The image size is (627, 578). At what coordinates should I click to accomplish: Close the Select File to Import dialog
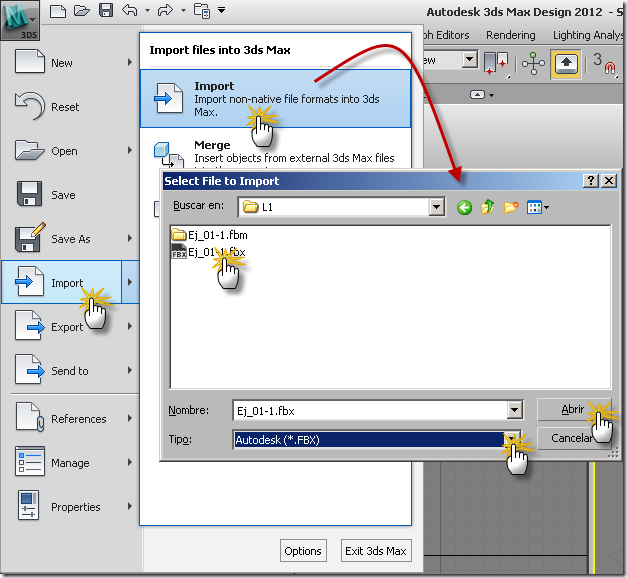pyautogui.click(x=609, y=181)
